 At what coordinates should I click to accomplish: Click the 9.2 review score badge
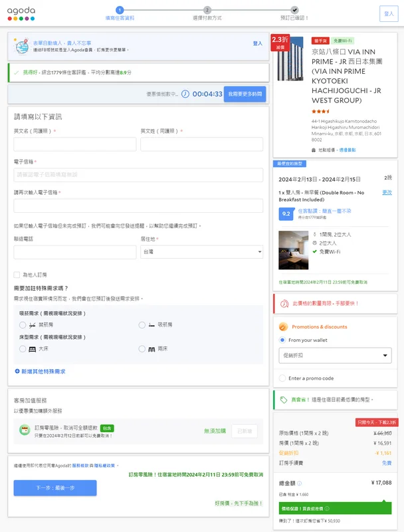[x=286, y=213]
